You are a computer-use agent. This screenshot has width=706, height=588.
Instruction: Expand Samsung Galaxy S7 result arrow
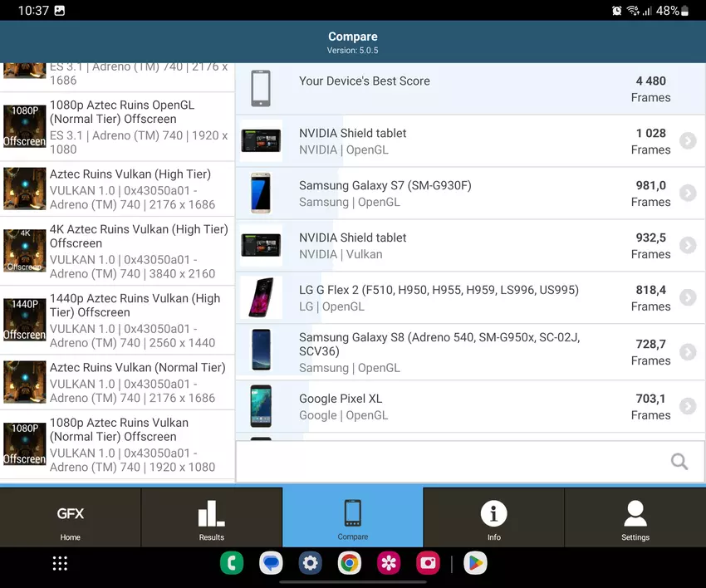pyautogui.click(x=688, y=194)
